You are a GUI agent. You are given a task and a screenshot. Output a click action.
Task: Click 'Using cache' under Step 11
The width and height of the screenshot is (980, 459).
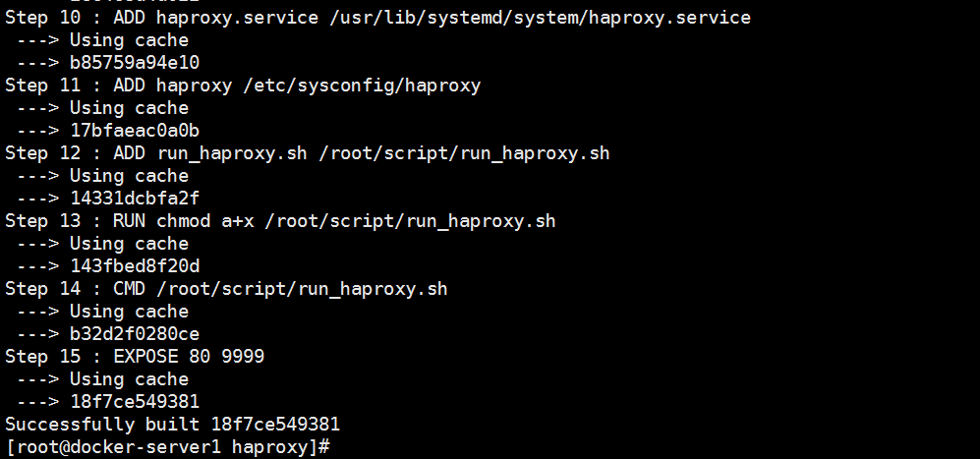129,107
